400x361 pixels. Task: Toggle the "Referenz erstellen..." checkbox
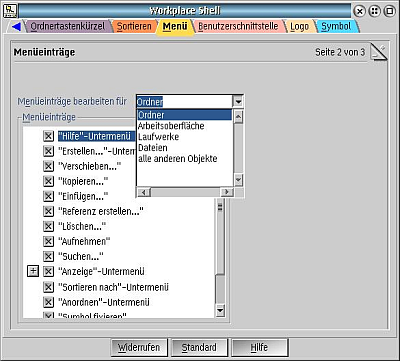(x=49, y=211)
